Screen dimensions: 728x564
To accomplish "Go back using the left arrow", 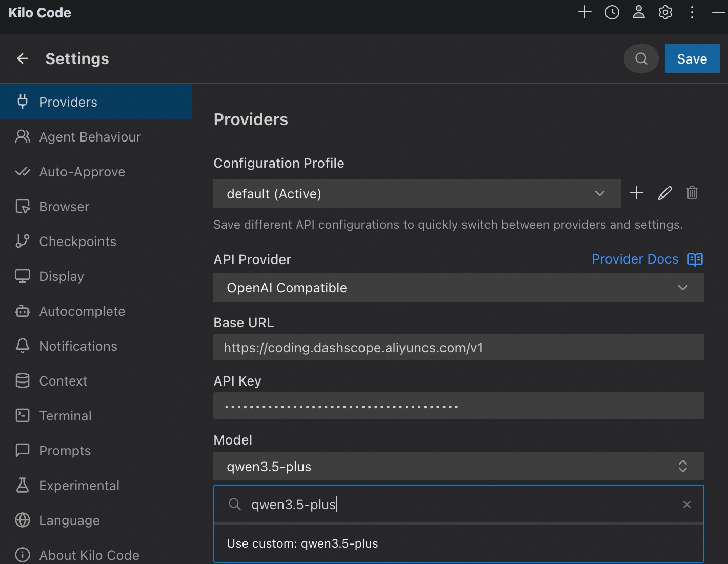I will coord(23,58).
